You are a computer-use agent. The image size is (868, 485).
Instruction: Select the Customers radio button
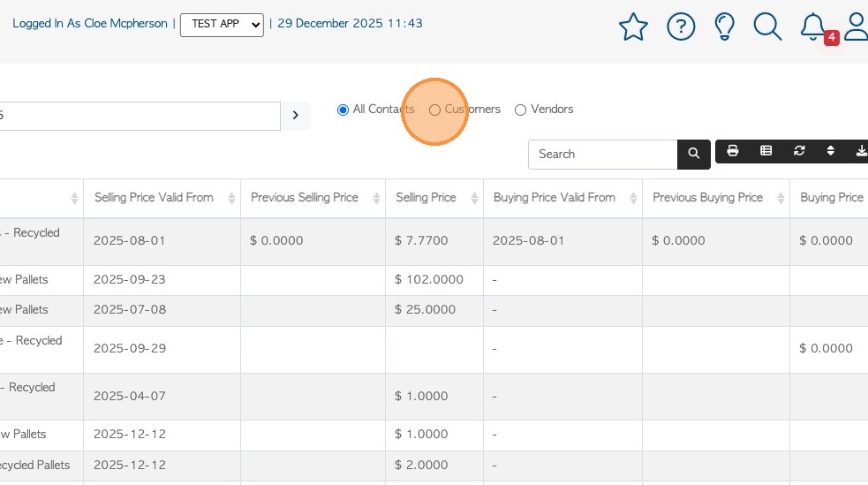[434, 110]
